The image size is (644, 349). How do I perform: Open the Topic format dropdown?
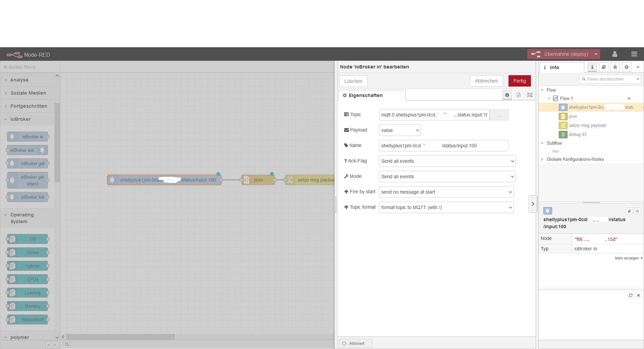[x=446, y=207]
